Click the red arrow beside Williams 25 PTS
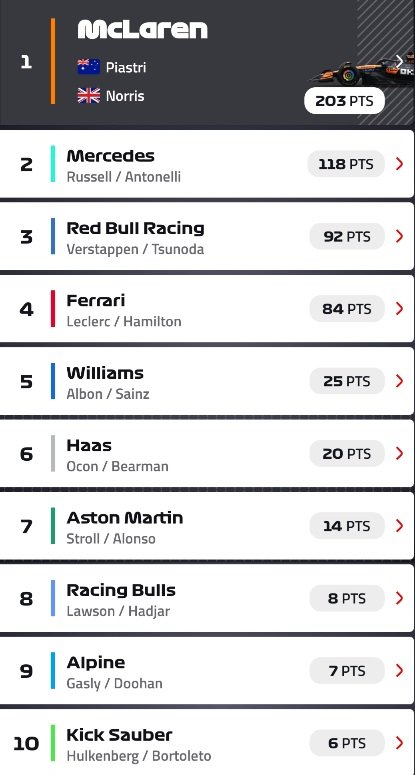Image resolution: width=415 pixels, height=775 pixels. point(399,381)
